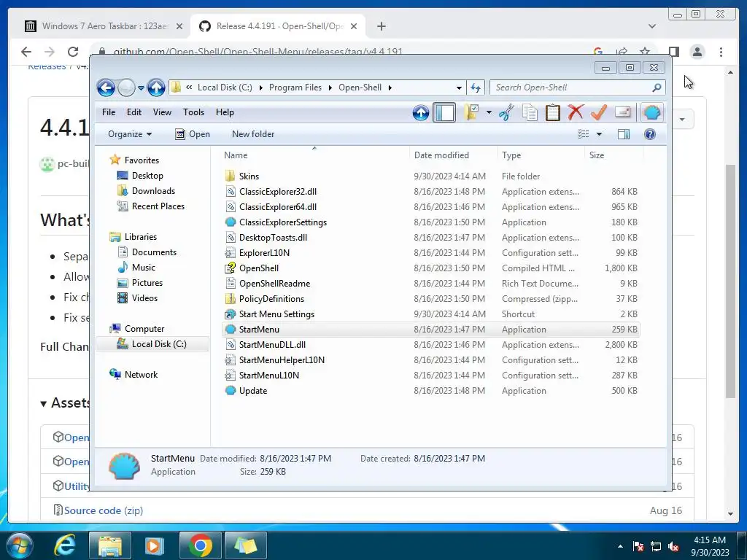Select Local Disk (C:) in navigation pane

click(152, 344)
